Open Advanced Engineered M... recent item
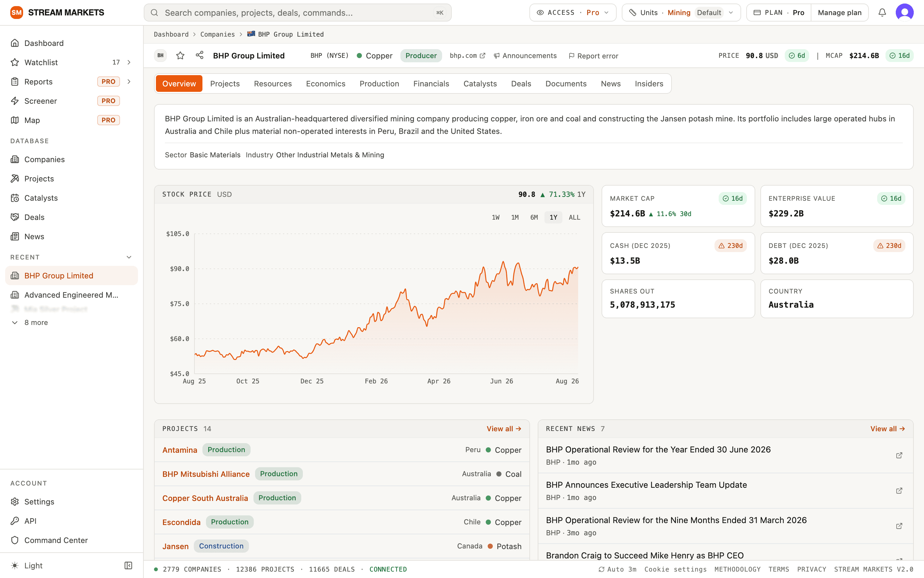The image size is (924, 578). 72,295
